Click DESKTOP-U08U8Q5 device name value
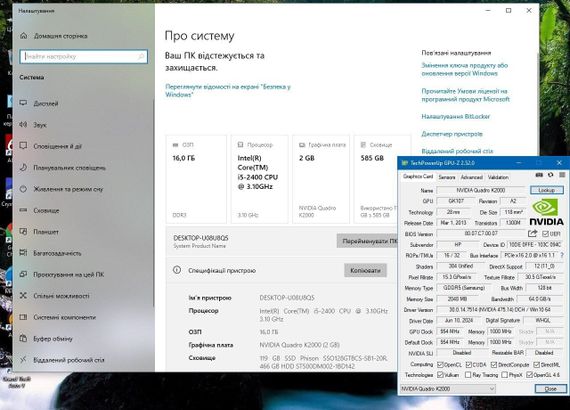This screenshot has height=410, width=570. point(287,298)
